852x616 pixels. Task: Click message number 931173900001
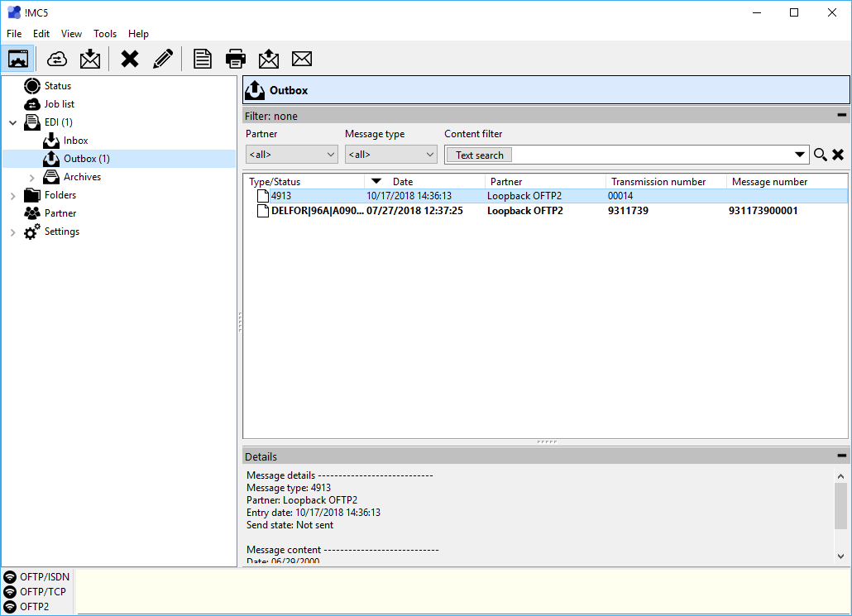[x=763, y=211]
